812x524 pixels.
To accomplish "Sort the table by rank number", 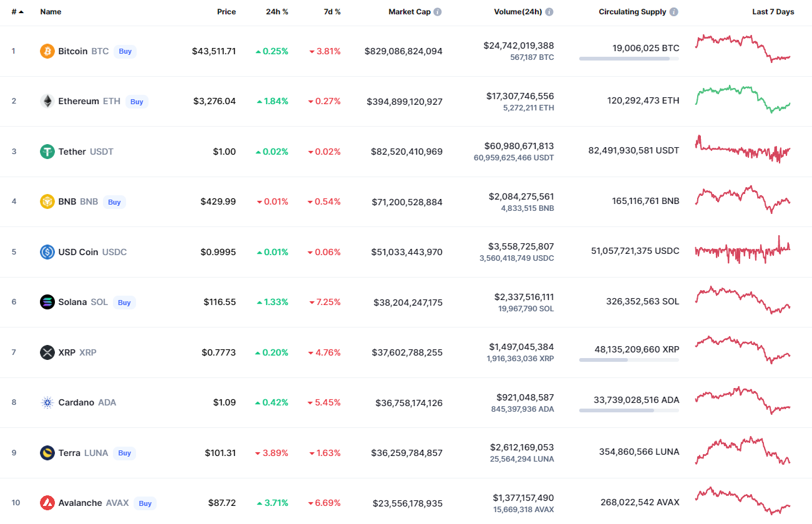I will (17, 12).
